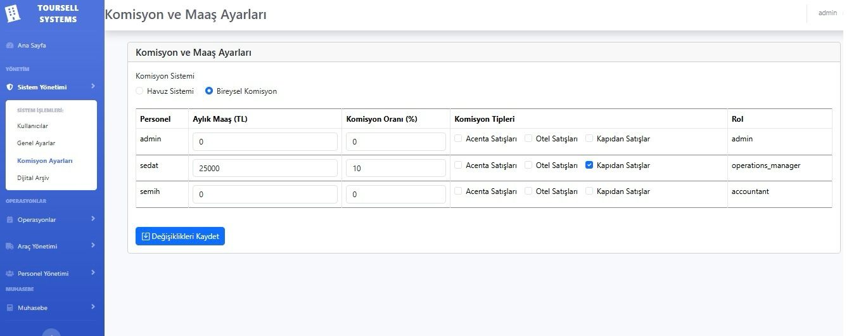Click the Araç Yönetimi truck icon
The image size is (868, 336).
[x=10, y=247]
